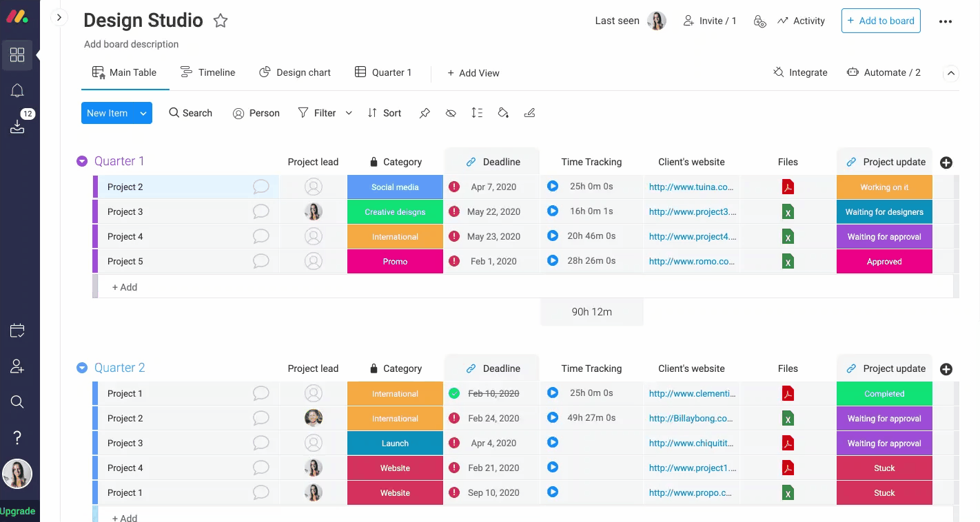Click the pin columns icon in toolbar
The width and height of the screenshot is (980, 522).
425,113
